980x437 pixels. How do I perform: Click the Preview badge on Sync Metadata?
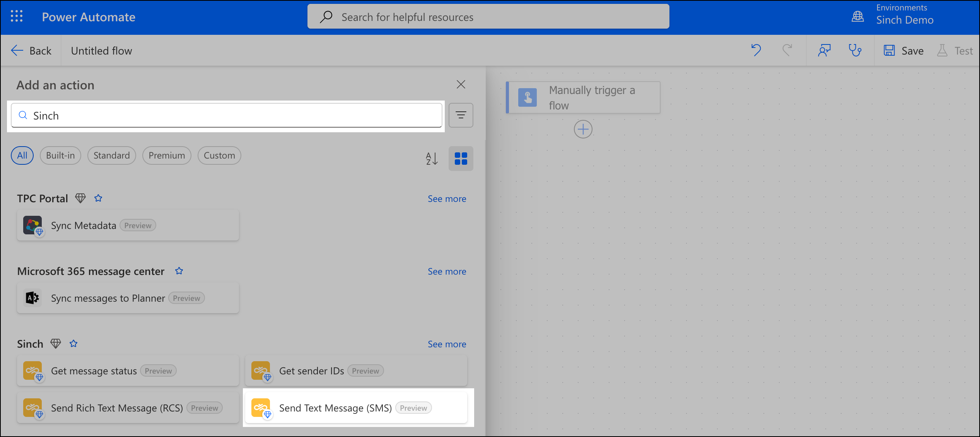(138, 225)
